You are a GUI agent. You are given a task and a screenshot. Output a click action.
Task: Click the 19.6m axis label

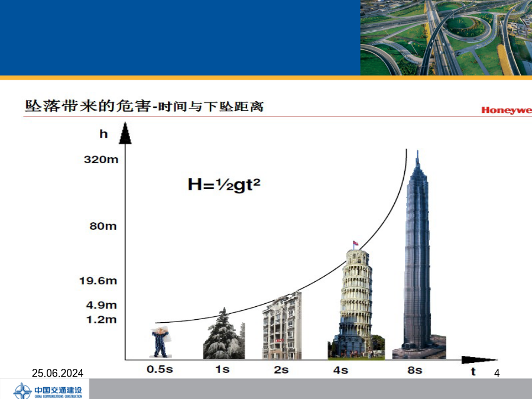pos(98,281)
